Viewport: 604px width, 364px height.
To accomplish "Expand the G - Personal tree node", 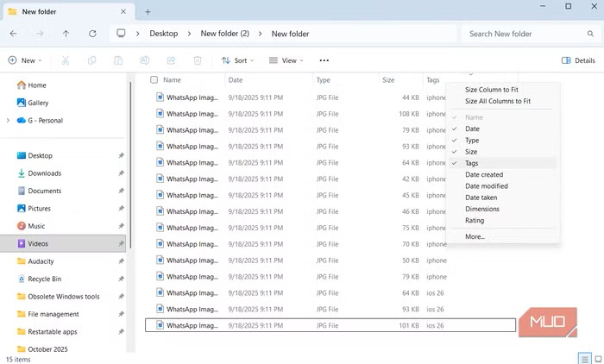I will pyautogui.click(x=8, y=121).
